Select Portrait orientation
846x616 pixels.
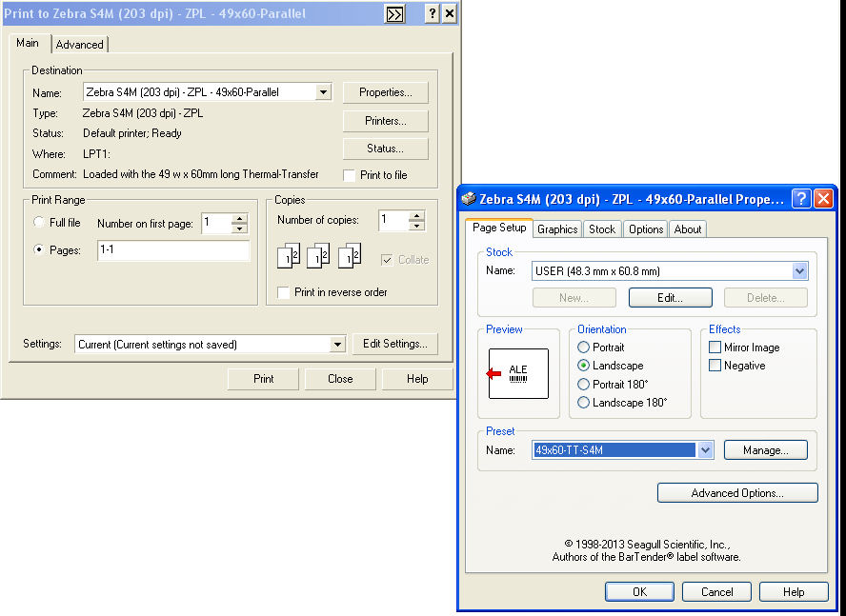tap(583, 348)
